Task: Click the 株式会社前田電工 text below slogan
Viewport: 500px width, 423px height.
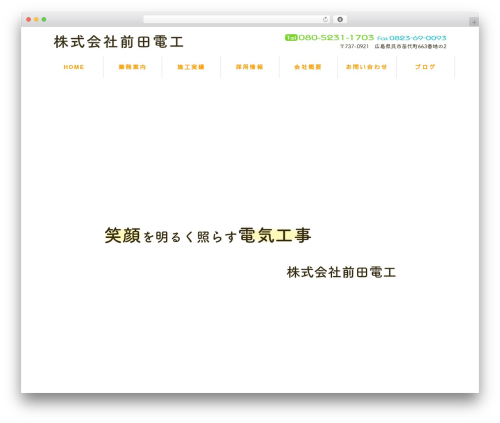Action: pos(341,272)
